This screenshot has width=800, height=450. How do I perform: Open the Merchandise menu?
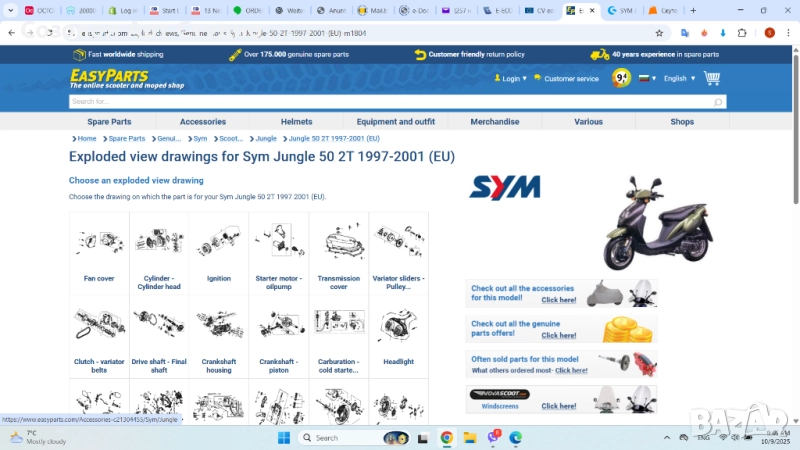click(x=495, y=121)
